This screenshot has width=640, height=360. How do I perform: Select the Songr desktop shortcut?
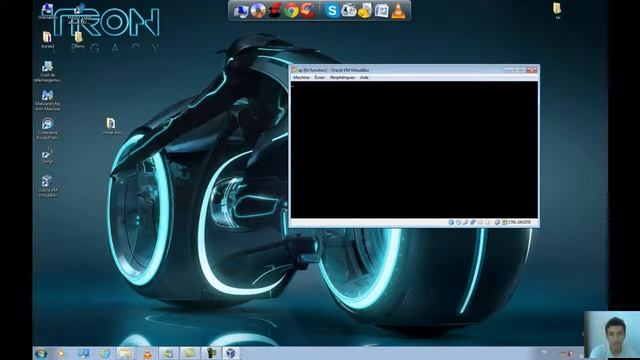47,156
